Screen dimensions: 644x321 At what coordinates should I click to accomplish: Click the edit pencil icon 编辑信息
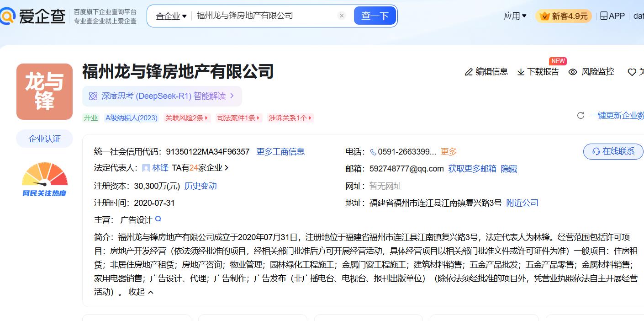[x=469, y=72]
